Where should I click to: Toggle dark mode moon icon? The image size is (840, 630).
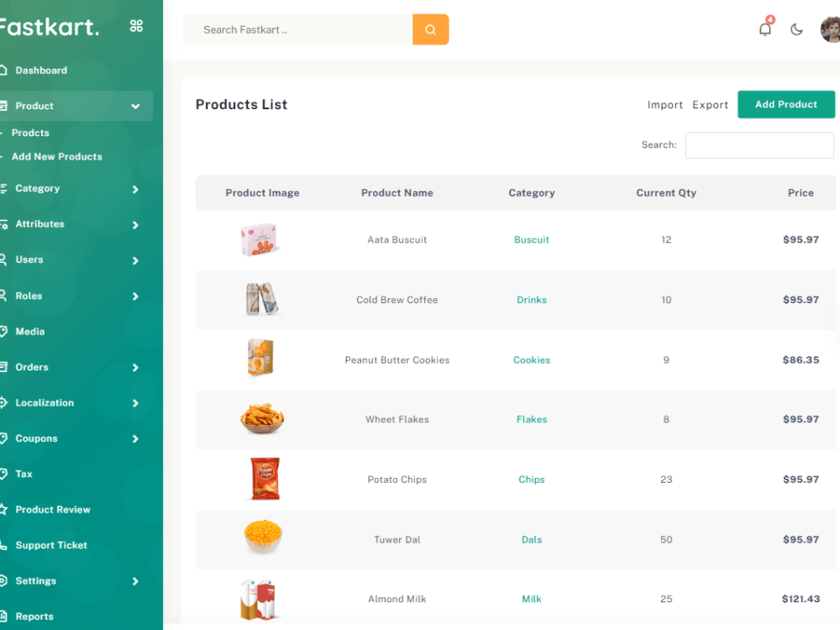point(796,29)
